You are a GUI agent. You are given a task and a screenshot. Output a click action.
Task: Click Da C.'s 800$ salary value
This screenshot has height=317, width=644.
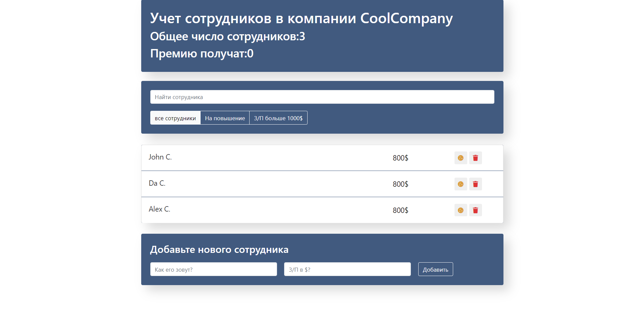[400, 184]
